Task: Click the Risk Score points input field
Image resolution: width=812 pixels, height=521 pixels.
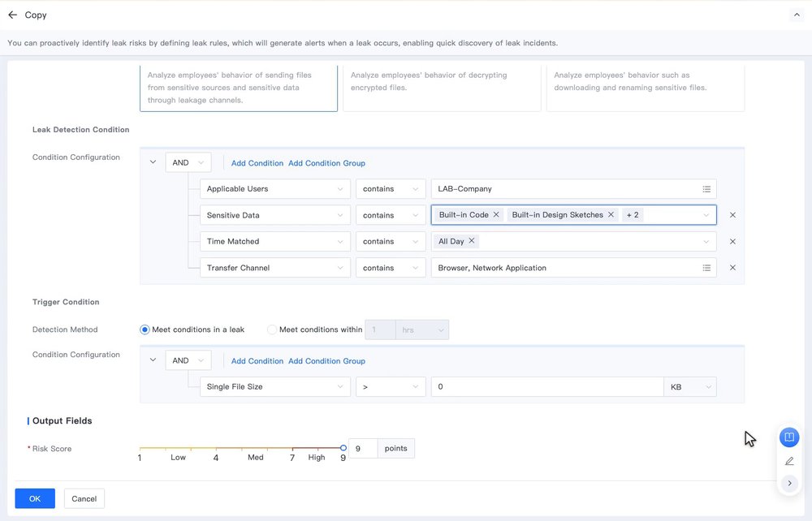Action: [363, 449]
